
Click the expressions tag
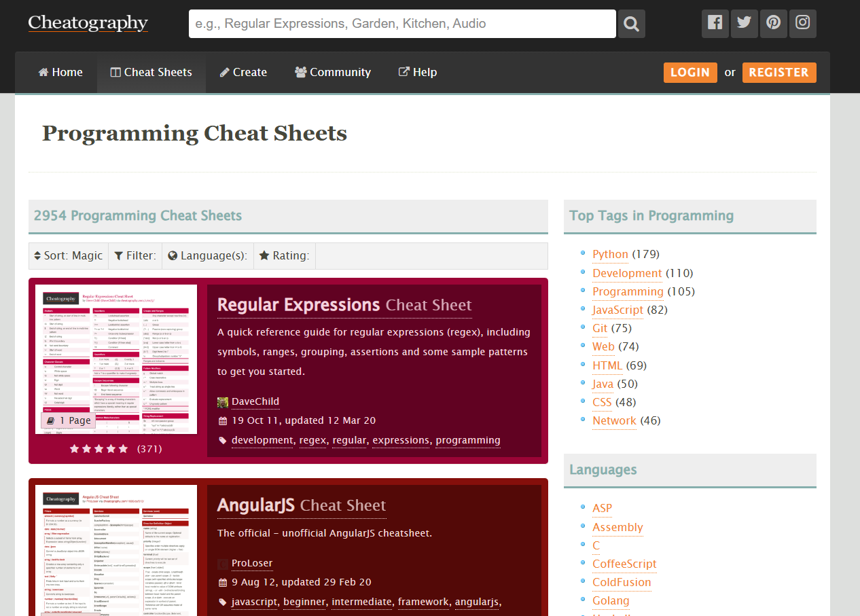coord(401,440)
